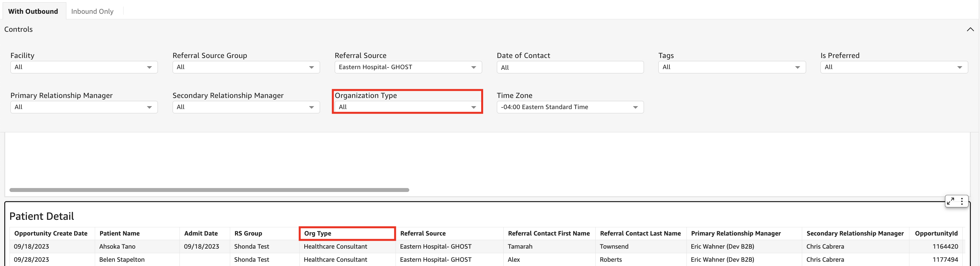Open the Tags filter dropdown
980x266 pixels.
click(x=732, y=67)
